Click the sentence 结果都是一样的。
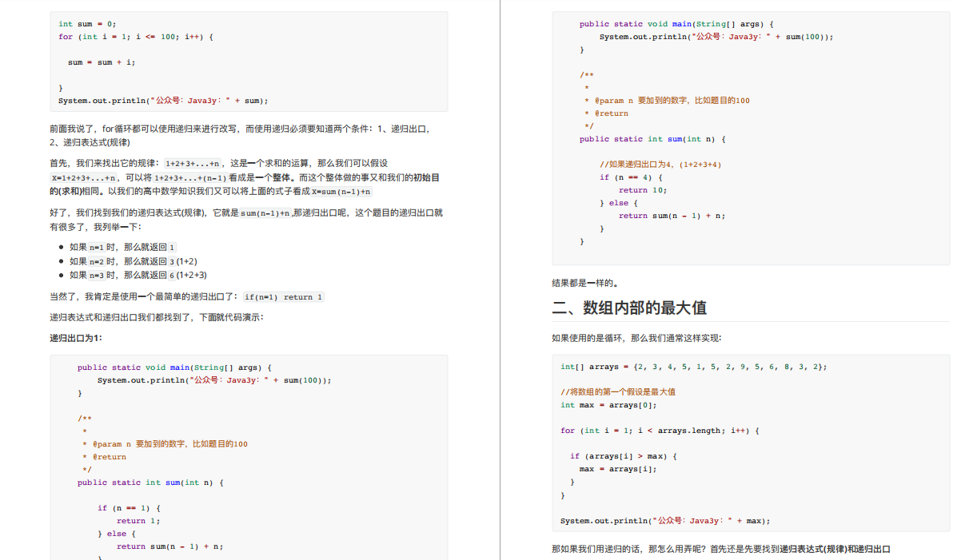The height and width of the screenshot is (560, 953). click(x=585, y=283)
